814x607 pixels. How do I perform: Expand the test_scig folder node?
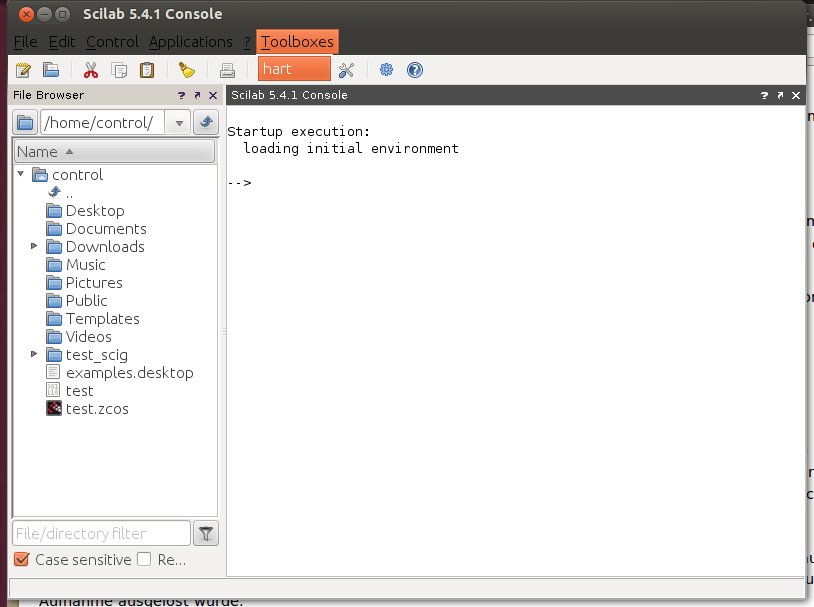click(x=34, y=354)
